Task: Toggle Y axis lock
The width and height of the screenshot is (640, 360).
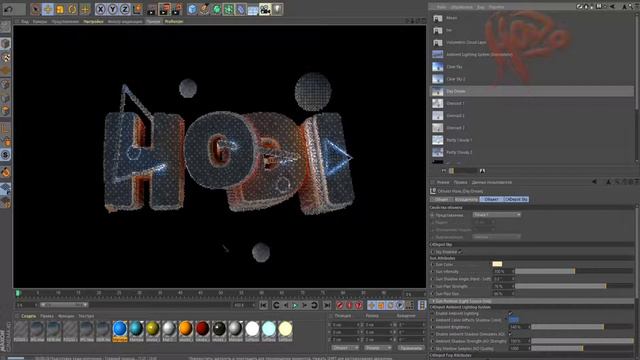Action: (x=113, y=9)
